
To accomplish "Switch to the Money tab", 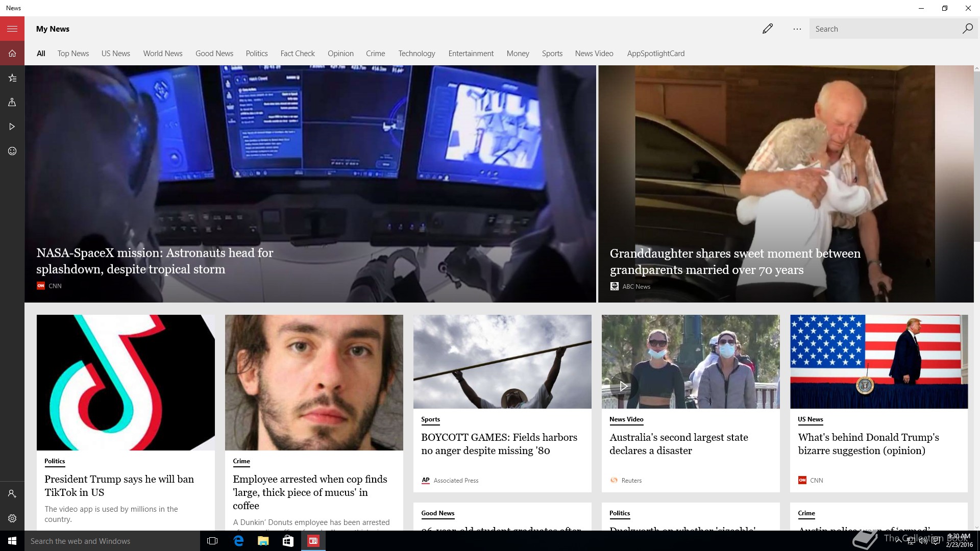I will point(518,54).
